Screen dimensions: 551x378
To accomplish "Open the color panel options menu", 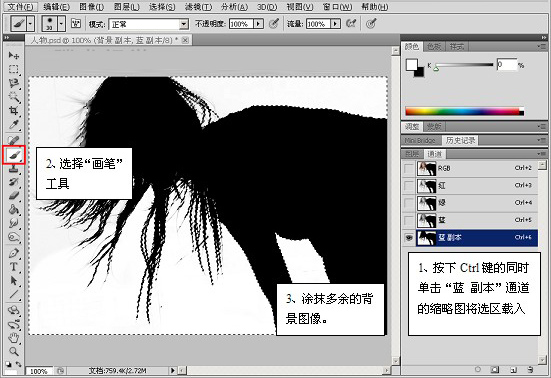I will point(542,46).
